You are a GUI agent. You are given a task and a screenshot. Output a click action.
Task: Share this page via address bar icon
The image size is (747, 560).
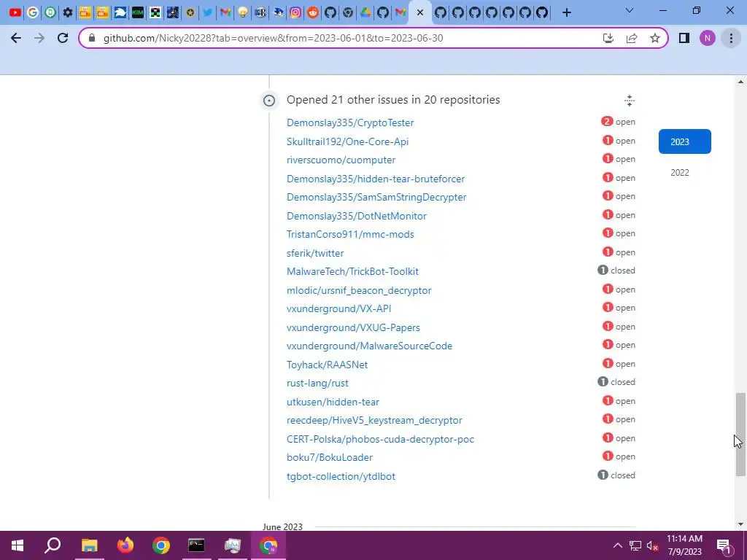632,38
